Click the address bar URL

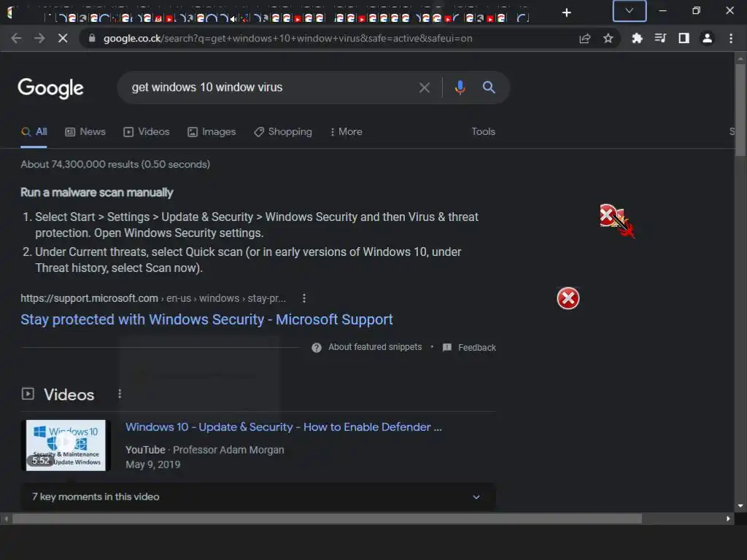287,38
